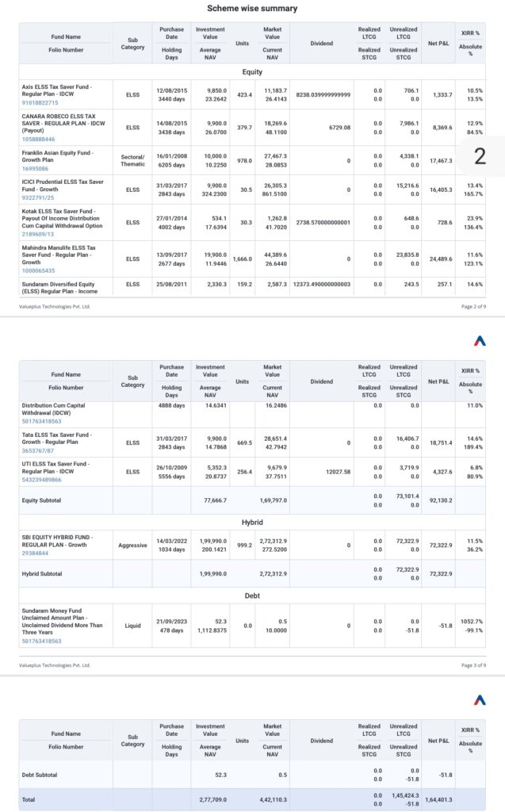
Task: Click the Sundaram Money Fund Unclaimed Amount name
Action: point(62,622)
